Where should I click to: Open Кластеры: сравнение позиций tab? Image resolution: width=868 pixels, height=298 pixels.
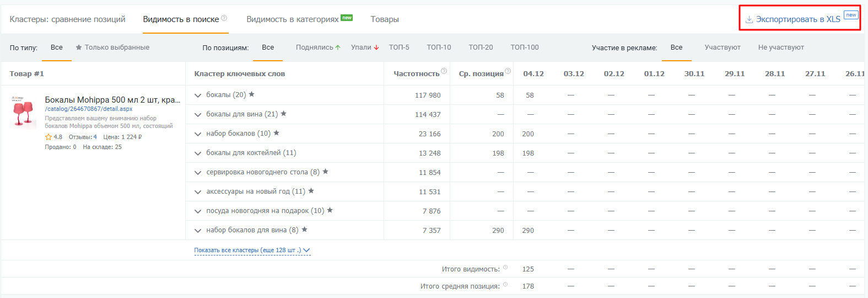point(67,19)
